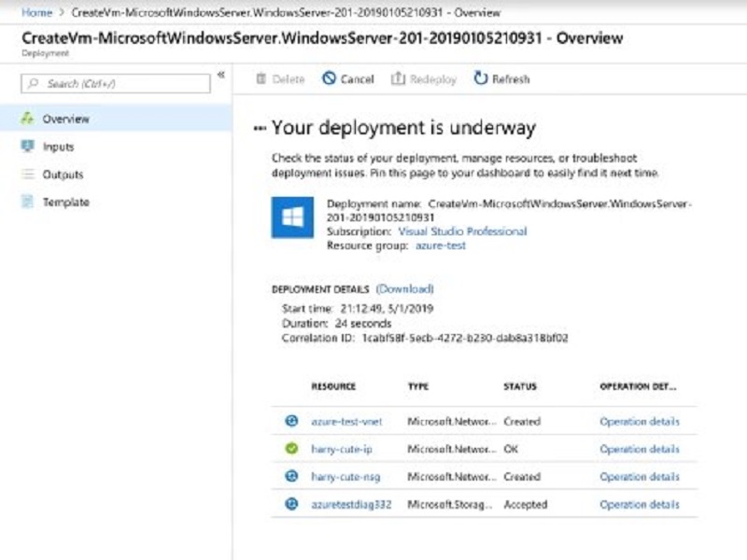Image resolution: width=747 pixels, height=560 pixels.
Task: Click the TYPE column header
Action: point(418,386)
